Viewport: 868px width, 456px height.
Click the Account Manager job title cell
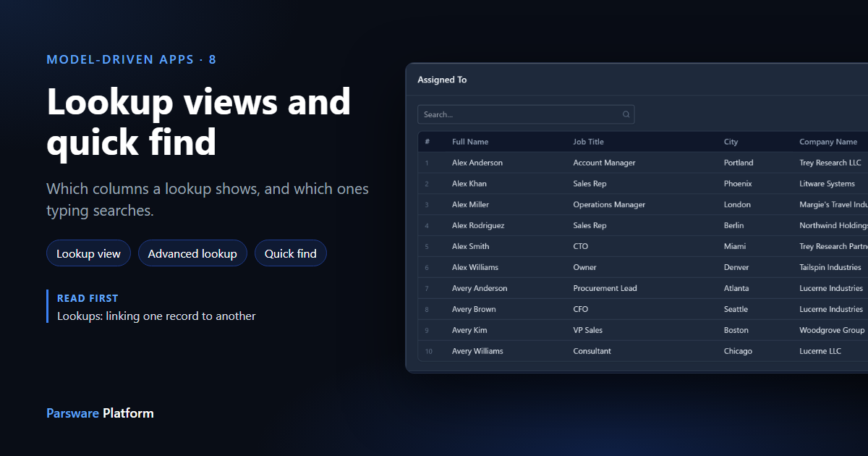click(604, 163)
